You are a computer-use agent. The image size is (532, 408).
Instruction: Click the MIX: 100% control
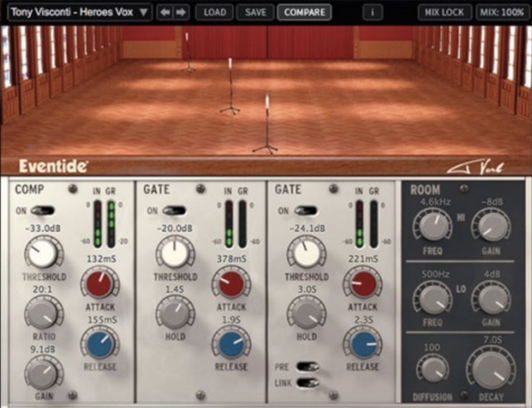click(x=502, y=12)
